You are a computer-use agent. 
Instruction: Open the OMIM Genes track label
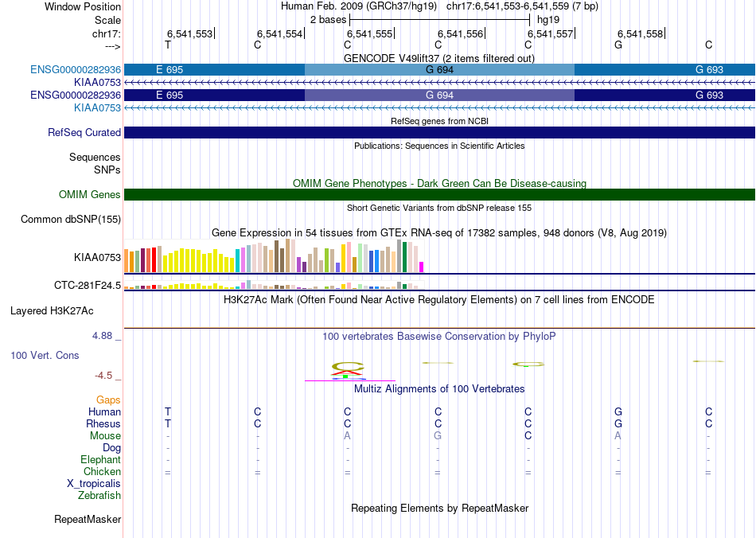(90, 194)
